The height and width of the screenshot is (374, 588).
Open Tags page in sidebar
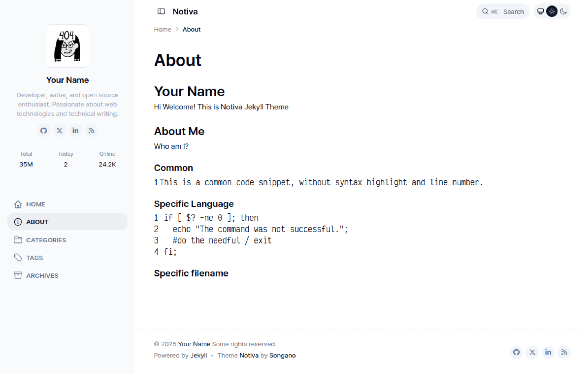[35, 258]
